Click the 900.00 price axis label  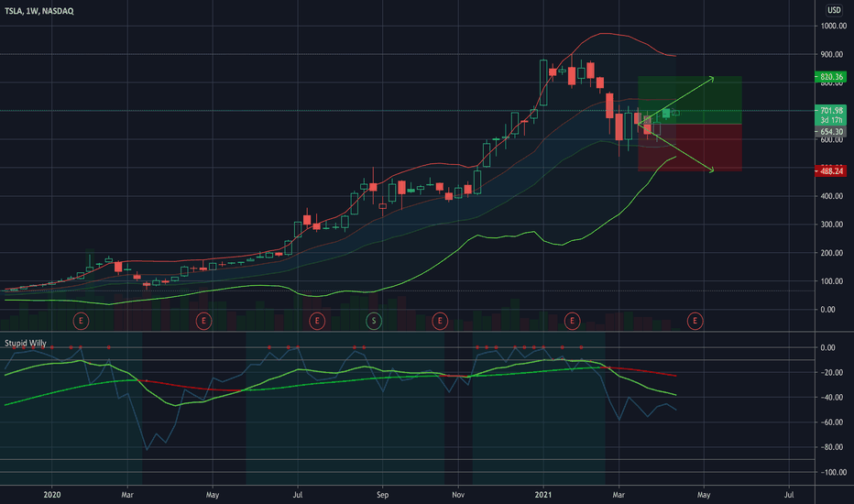[832, 54]
